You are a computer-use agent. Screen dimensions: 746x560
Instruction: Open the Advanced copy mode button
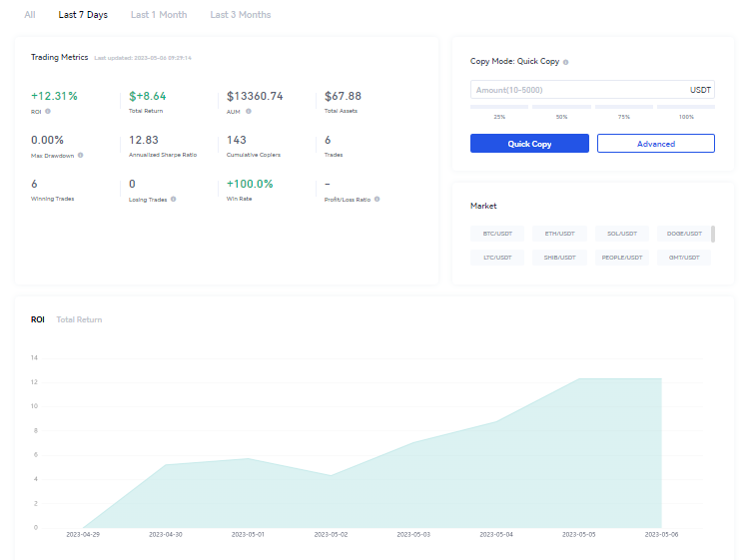point(655,144)
